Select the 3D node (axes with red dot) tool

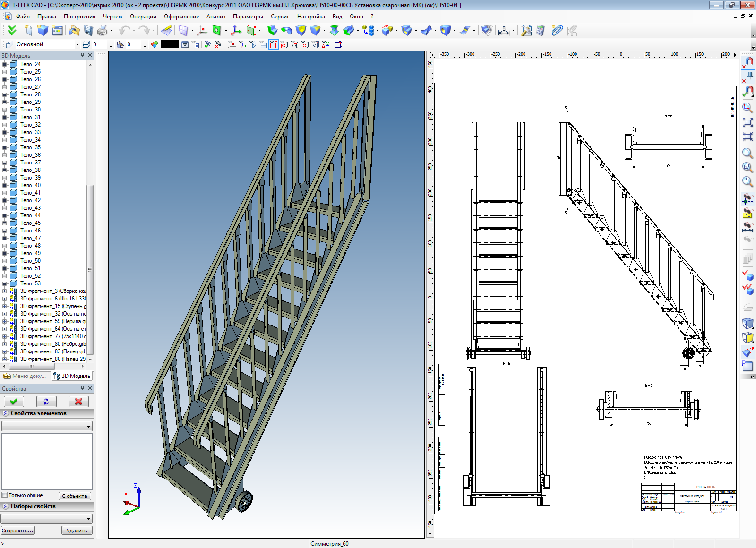point(203,30)
